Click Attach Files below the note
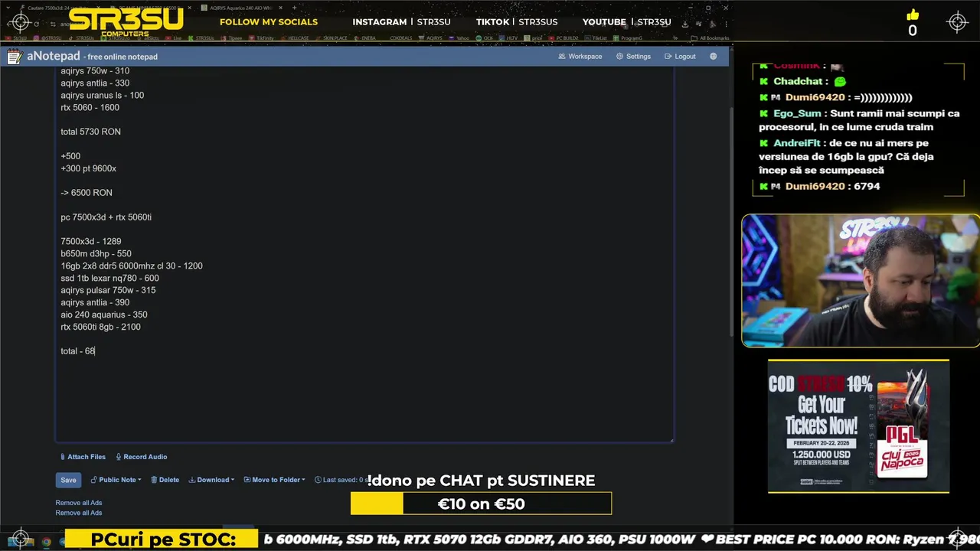 (83, 457)
